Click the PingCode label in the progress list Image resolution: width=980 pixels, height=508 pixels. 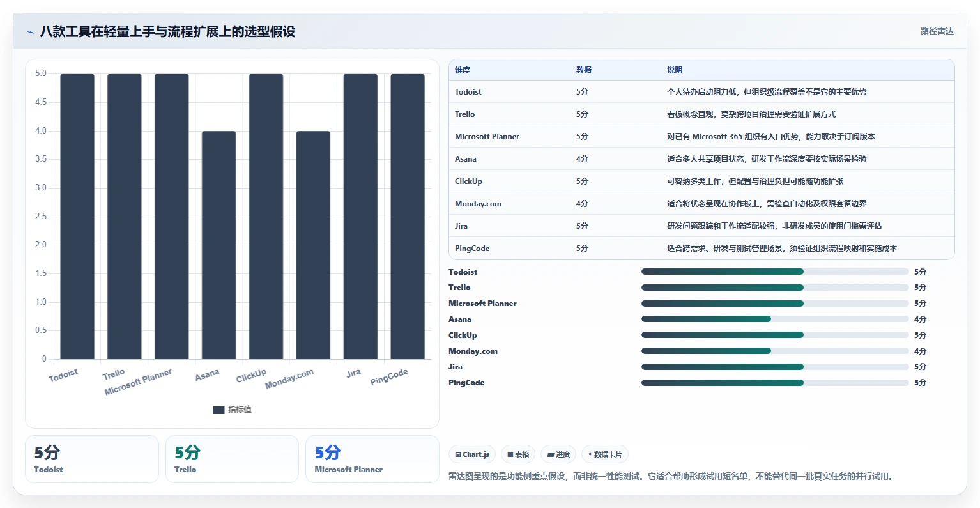coord(466,383)
